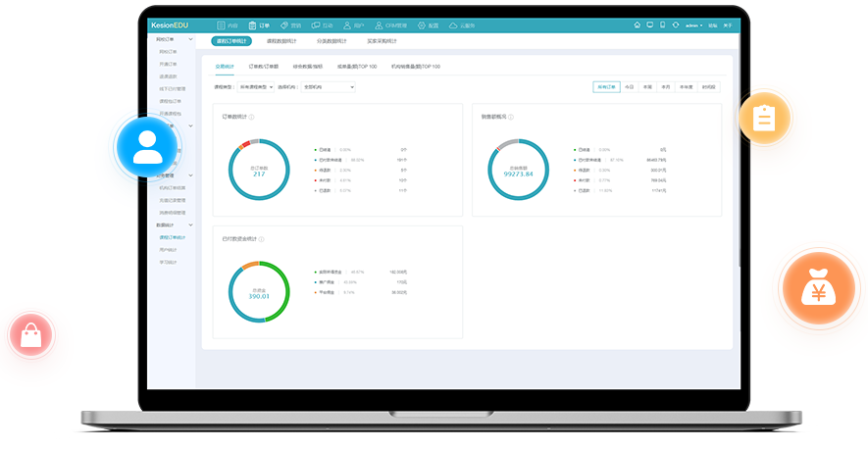Switch to the 订单数/订单额 tab

[x=264, y=67]
